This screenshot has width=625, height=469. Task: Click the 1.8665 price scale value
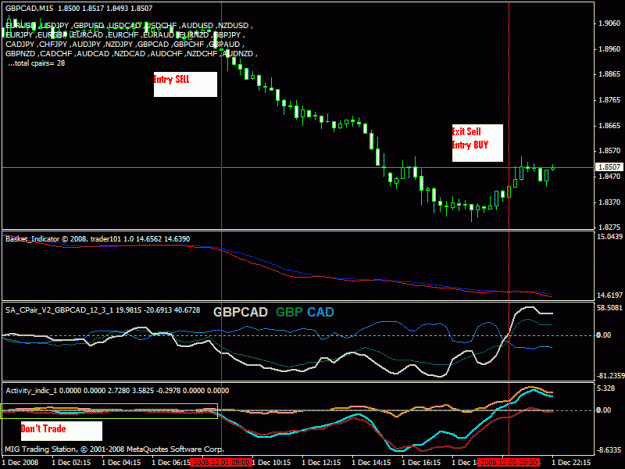[609, 126]
